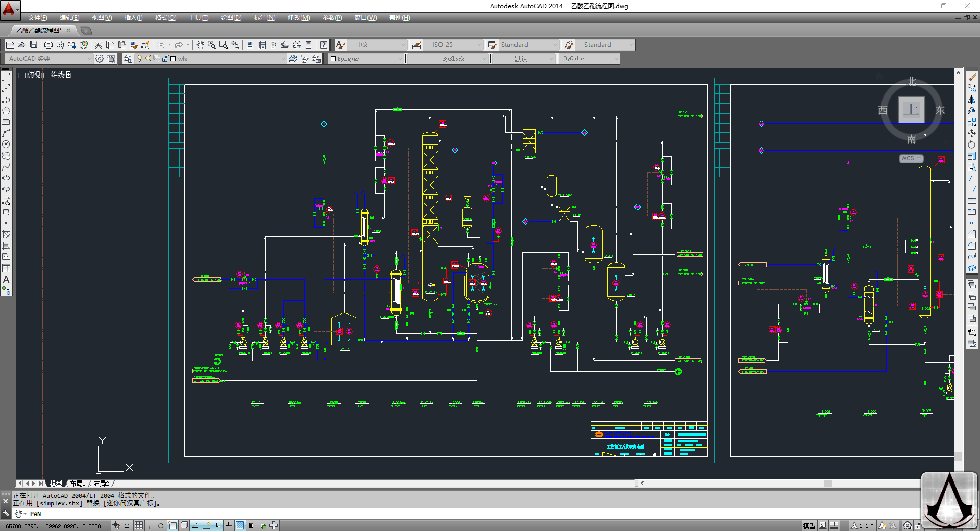Select the multiline Text 'A' tool
This screenshot has height=531, width=980.
tap(6, 280)
